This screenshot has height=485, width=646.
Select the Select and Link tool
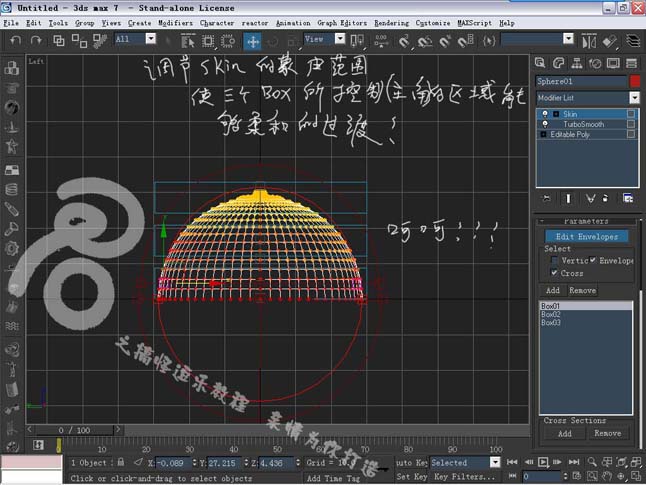(x=59, y=40)
